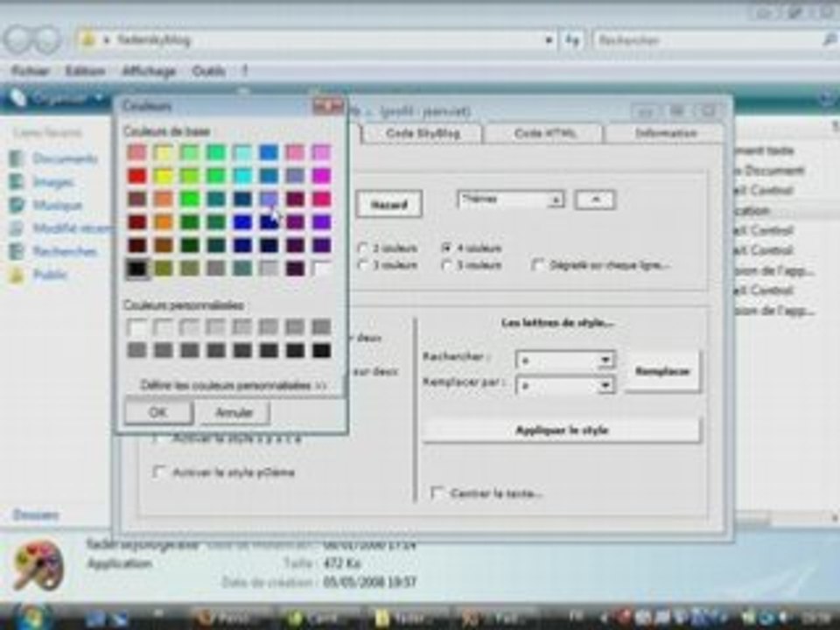Screen dimensions: 840x630
Task: Pick the bright yellow swatch in second row
Action: [x=164, y=176]
